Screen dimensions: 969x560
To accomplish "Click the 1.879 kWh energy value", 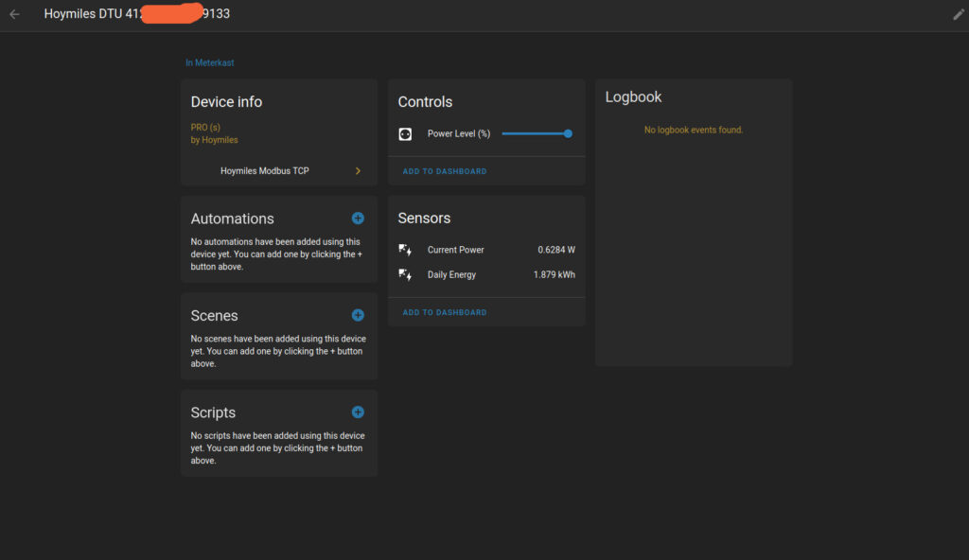I will [x=554, y=274].
